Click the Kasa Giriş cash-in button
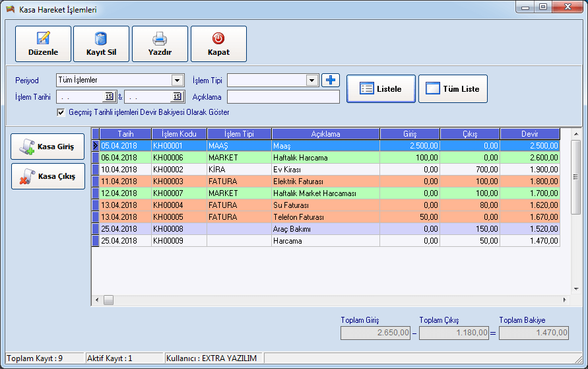The width and height of the screenshot is (588, 369). (48, 147)
